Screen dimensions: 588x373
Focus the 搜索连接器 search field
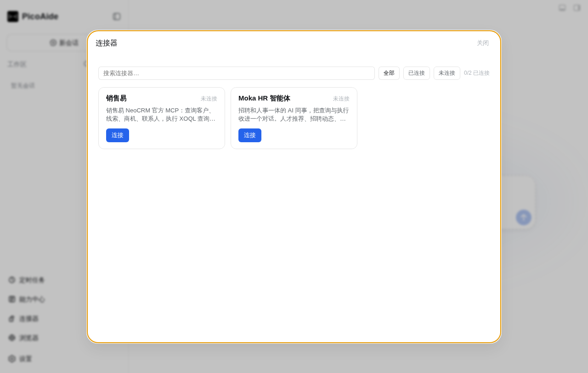(x=237, y=73)
